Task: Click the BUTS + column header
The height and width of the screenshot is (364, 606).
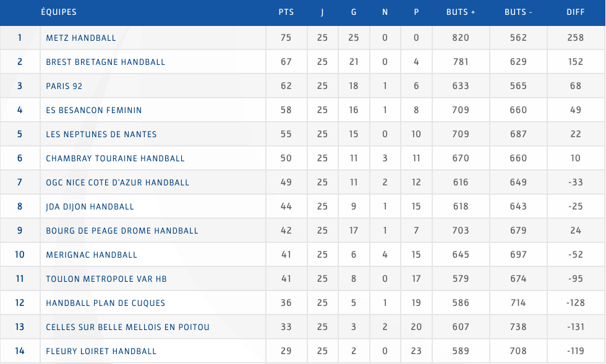Action: point(461,12)
